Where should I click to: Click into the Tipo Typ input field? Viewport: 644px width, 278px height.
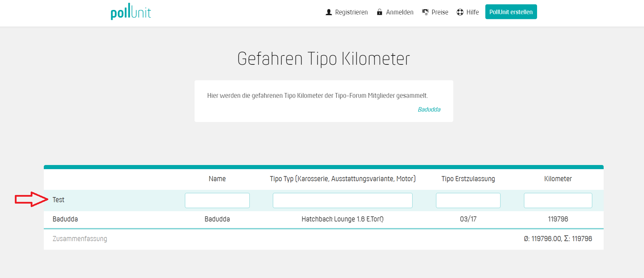(x=343, y=200)
